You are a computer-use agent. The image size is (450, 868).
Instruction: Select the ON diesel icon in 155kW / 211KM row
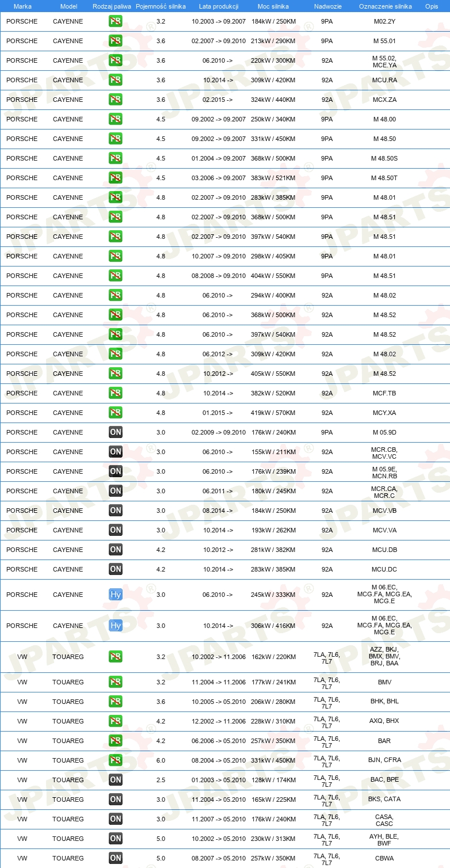tap(115, 452)
